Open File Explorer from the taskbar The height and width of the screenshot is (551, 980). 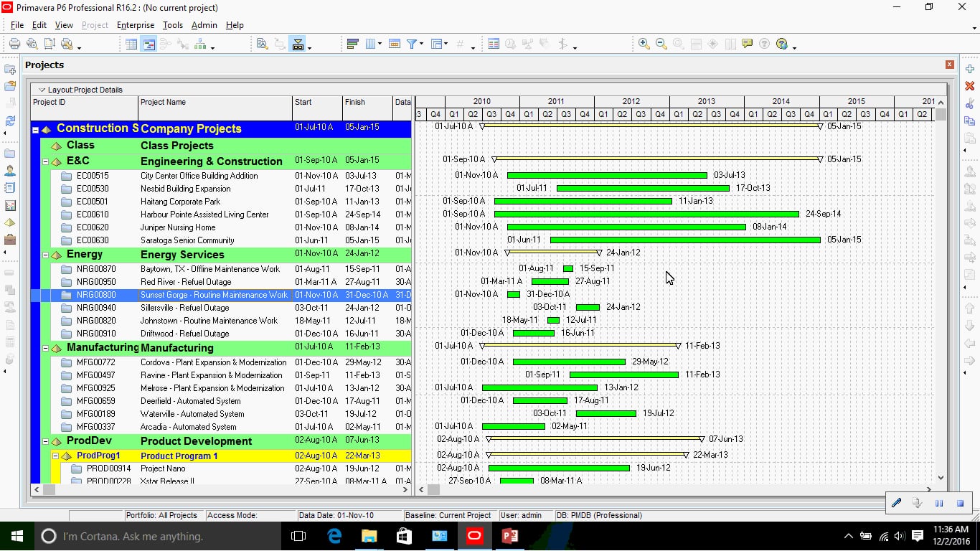pos(369,536)
